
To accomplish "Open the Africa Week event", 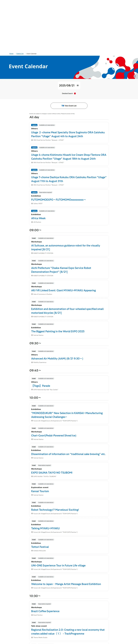I will pos(38,218).
